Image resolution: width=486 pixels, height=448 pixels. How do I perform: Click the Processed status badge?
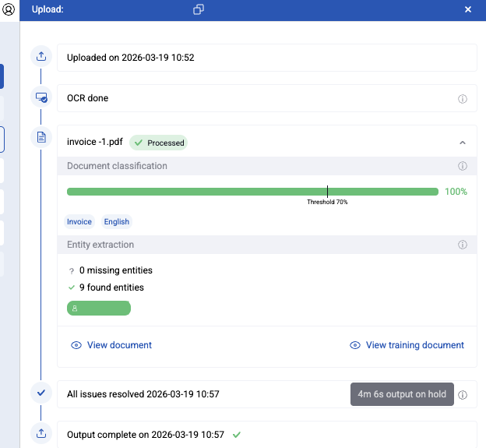pyautogui.click(x=158, y=143)
